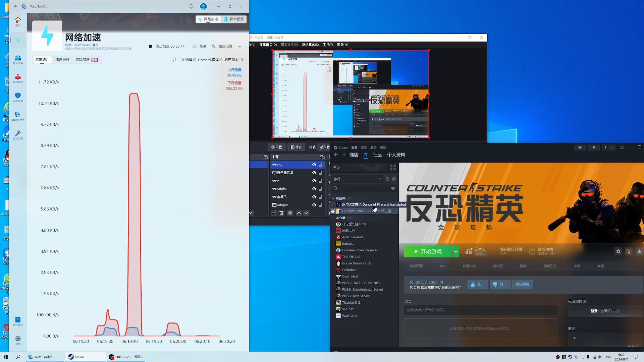Open 场景集合(S) menu in OBS
This screenshot has width=644, height=362.
tap(310, 45)
